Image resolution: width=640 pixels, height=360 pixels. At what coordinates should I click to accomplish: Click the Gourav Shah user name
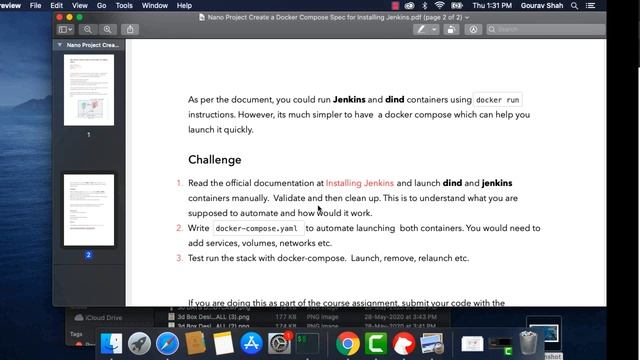point(542,6)
